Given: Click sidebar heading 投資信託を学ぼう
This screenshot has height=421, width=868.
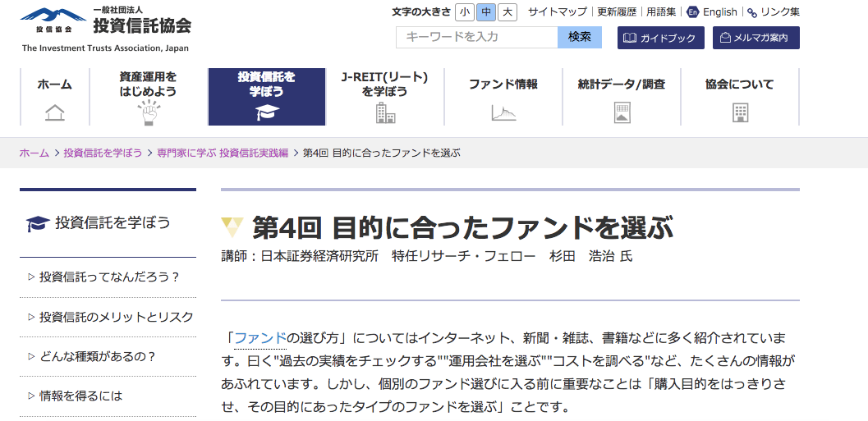Looking at the screenshot, I should 113,223.
